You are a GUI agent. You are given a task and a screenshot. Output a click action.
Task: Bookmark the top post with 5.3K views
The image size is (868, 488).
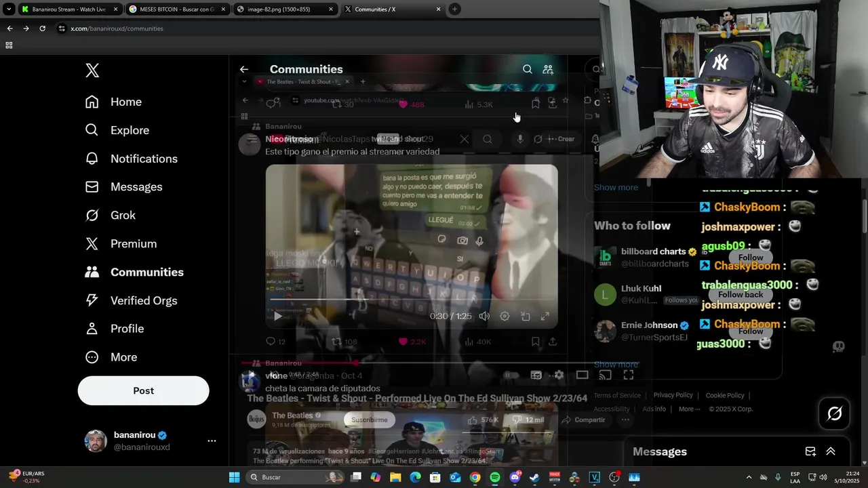click(x=535, y=103)
